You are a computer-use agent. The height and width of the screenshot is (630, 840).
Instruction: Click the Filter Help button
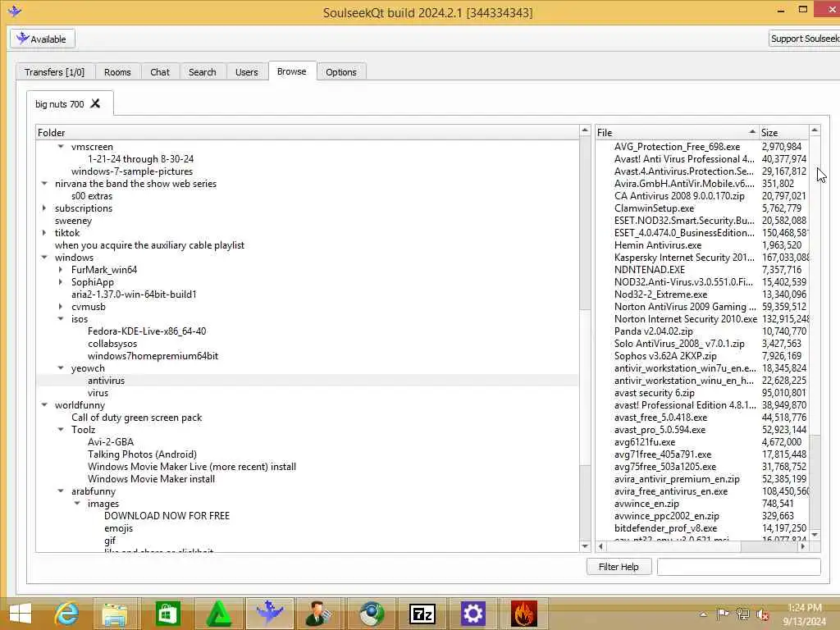pos(619,566)
